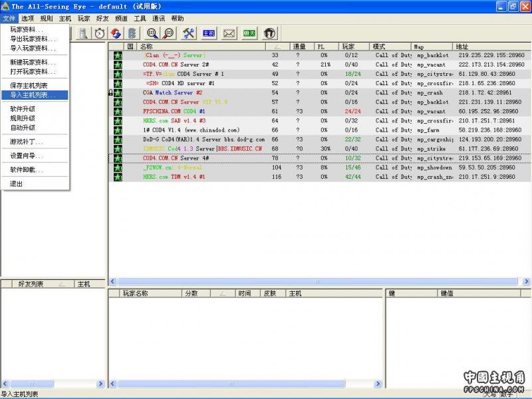Click the server tower toolbar icon
This screenshot has height=399, width=532.
(x=84, y=33)
